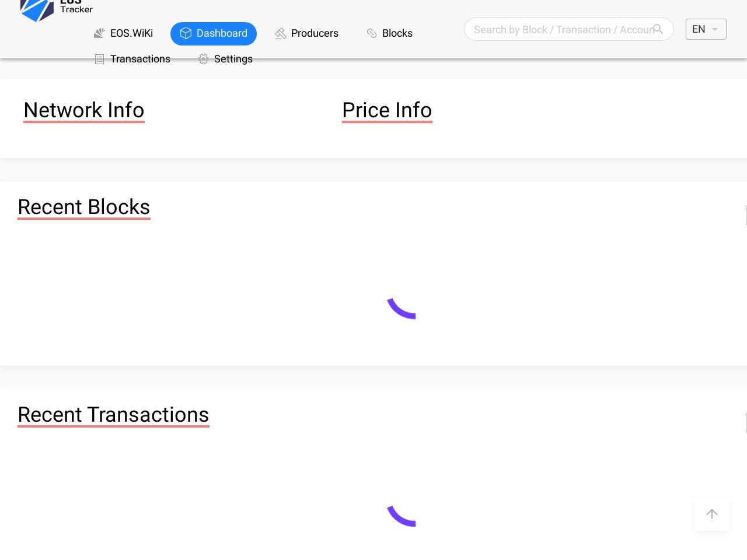This screenshot has height=560, width=747.
Task: Click the button beside Recent Transactions
Action: tap(745, 423)
